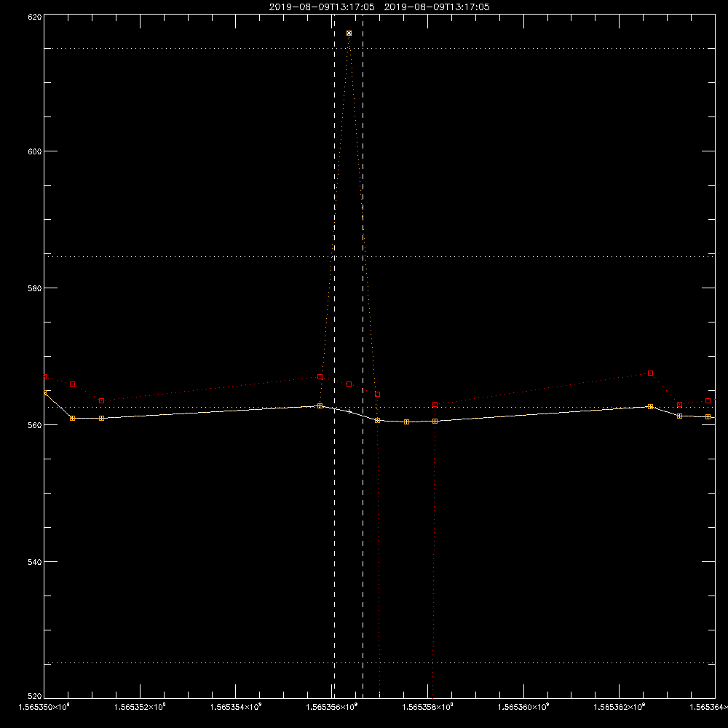Click the 1.565358×10⁹ x-axis label
The image size is (728, 728).
tap(427, 707)
